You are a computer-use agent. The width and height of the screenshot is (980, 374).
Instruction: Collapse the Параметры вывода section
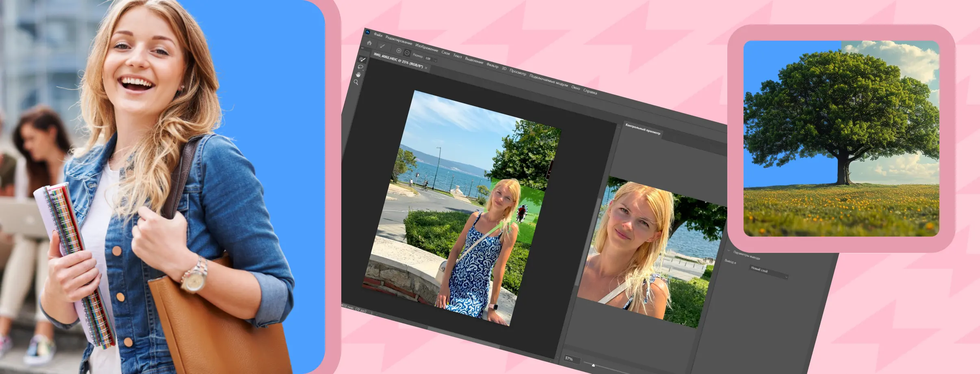[729, 251]
